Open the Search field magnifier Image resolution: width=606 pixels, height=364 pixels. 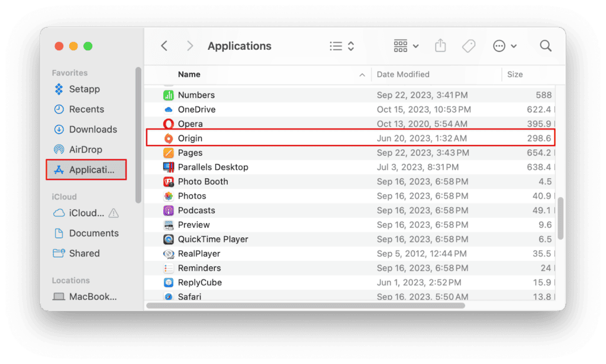click(x=545, y=46)
